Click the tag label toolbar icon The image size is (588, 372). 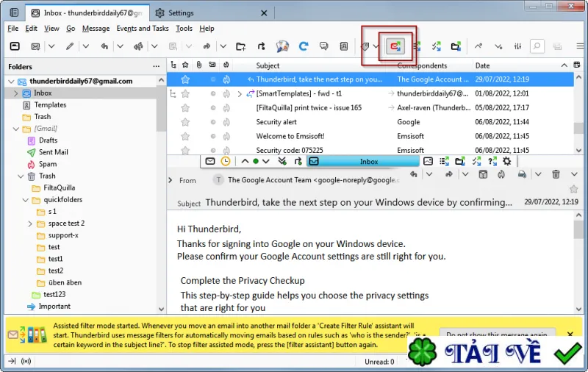coord(365,46)
